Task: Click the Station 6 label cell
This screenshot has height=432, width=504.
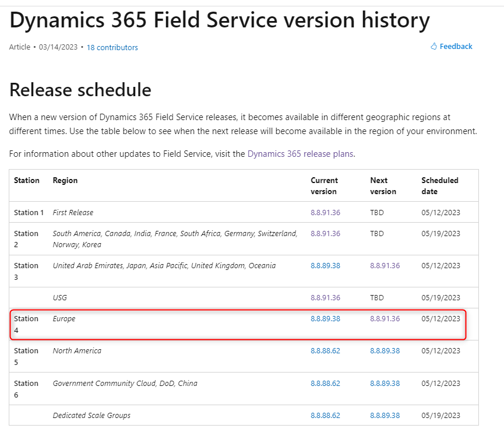Action: point(26,389)
